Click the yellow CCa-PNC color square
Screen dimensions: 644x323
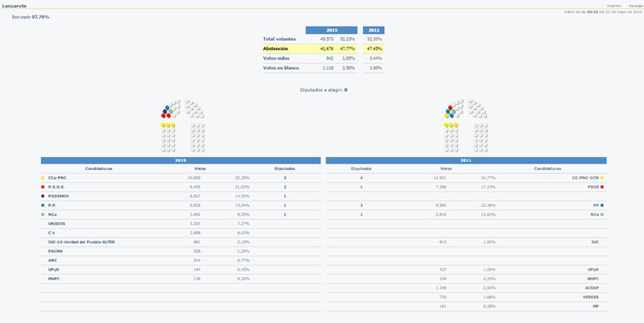pyautogui.click(x=43, y=177)
